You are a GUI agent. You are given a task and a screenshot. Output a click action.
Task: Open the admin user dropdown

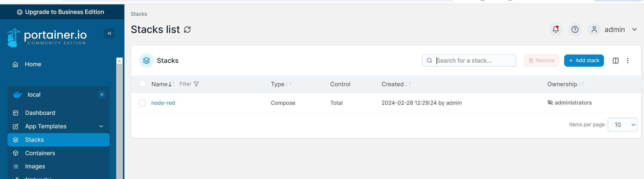(614, 30)
